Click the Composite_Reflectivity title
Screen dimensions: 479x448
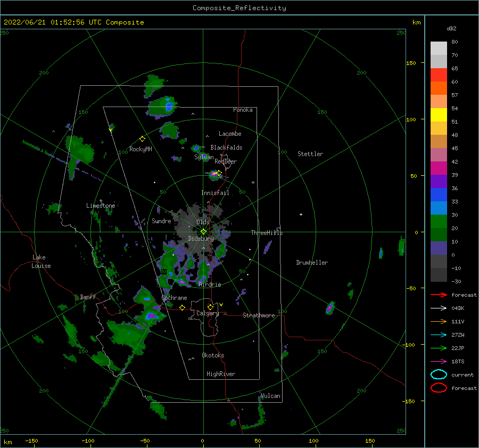[240, 8]
